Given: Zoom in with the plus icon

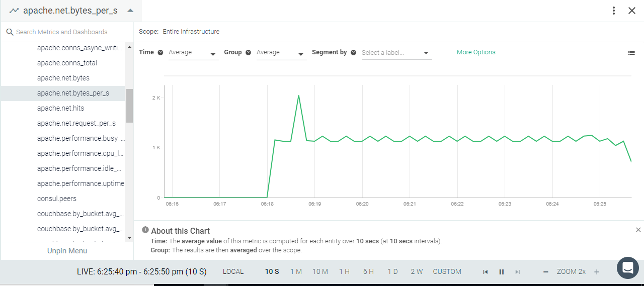Looking at the screenshot, I should tap(597, 272).
